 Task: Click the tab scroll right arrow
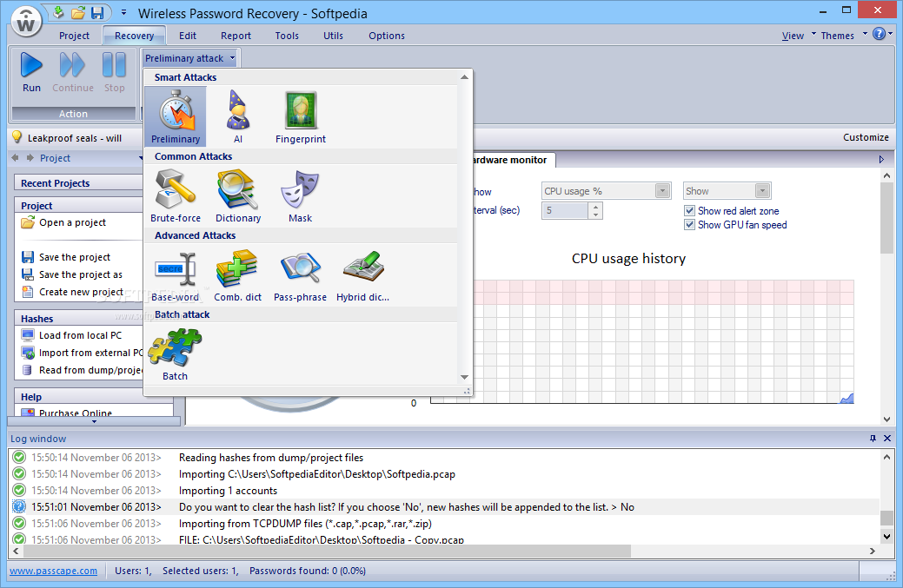coord(881,159)
